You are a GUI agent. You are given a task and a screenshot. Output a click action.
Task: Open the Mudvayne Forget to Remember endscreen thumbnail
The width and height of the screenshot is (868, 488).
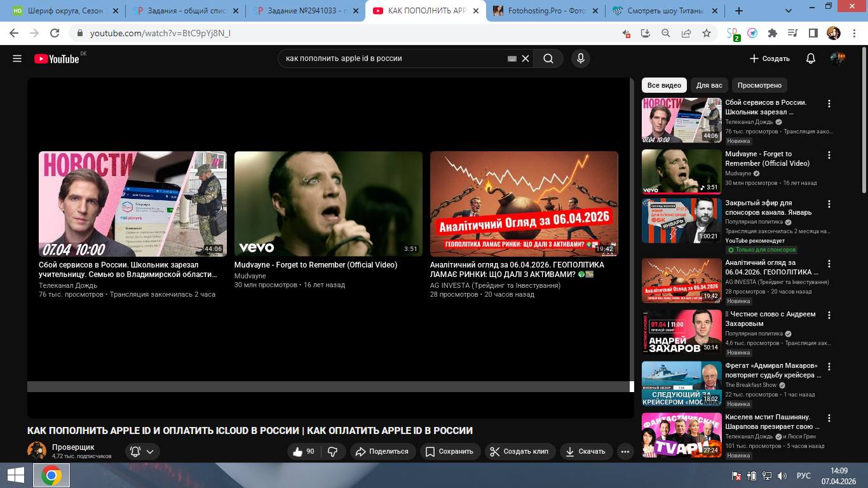328,203
